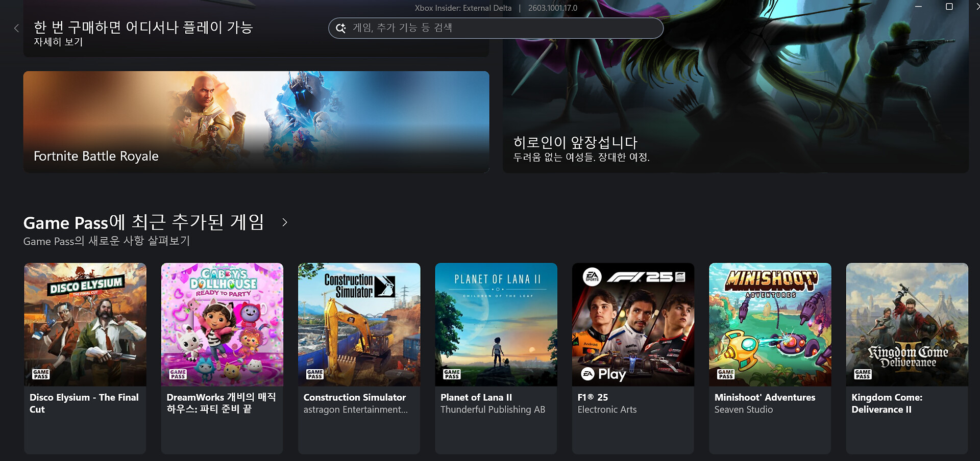This screenshot has height=461, width=980.
Task: Open the Construction Simulator cover art
Action: point(359,324)
